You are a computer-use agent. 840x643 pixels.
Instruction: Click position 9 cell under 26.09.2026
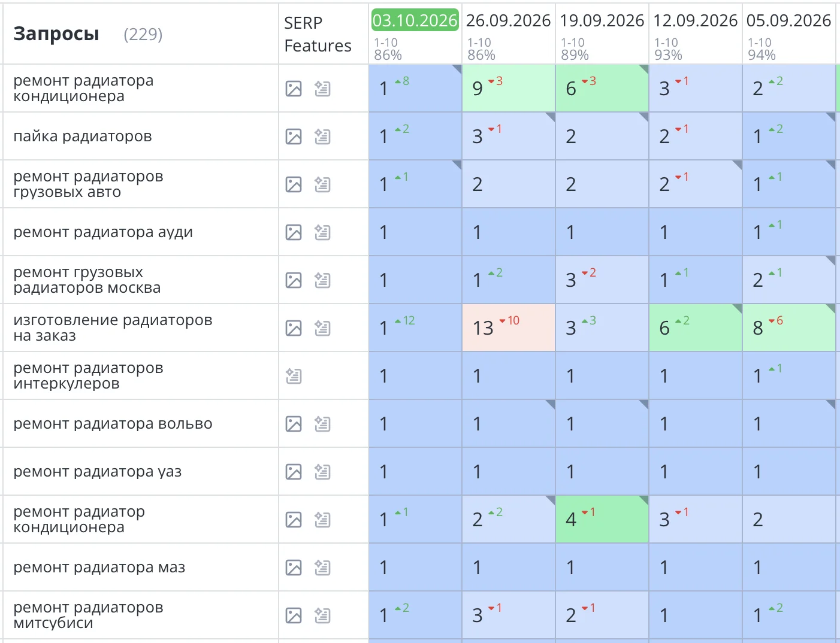509,88
